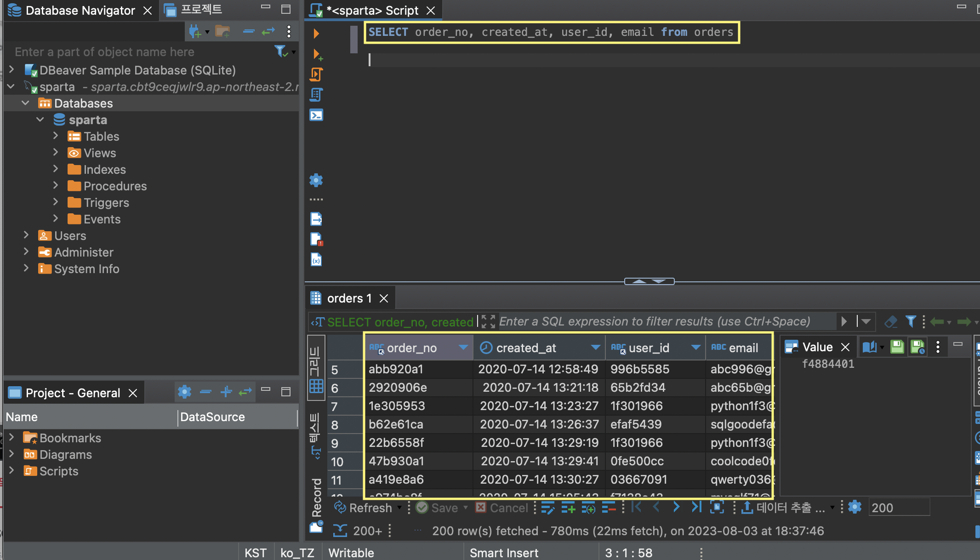Click the results filter funnel icon
Viewport: 980px width, 560px height.
[x=911, y=321]
